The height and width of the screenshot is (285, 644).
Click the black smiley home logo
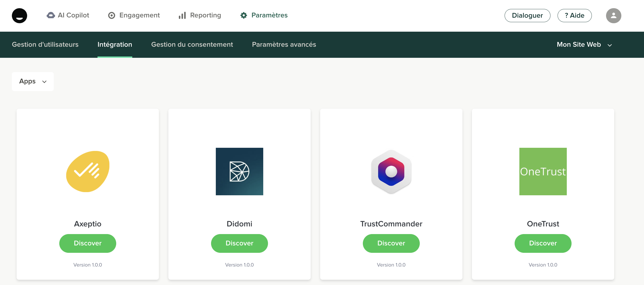(19, 16)
